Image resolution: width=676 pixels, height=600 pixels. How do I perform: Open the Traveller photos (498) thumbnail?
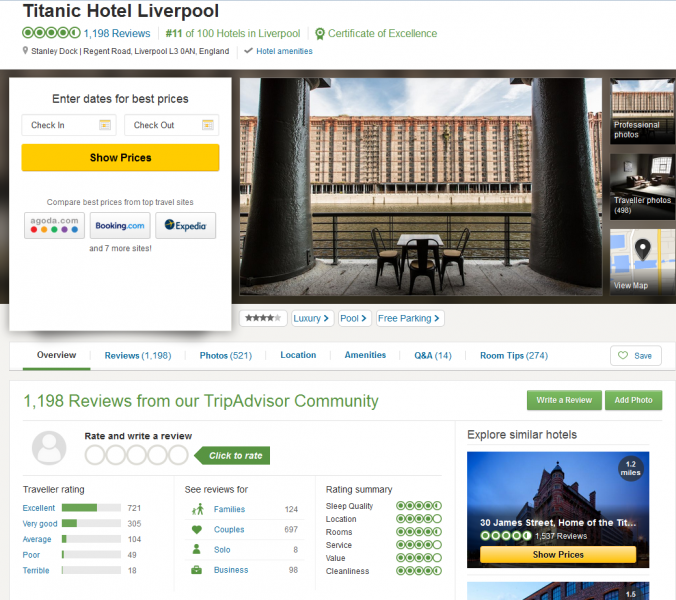click(642, 187)
